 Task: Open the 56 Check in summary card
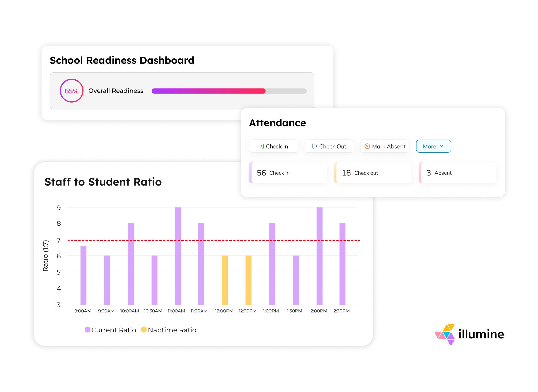click(x=288, y=173)
